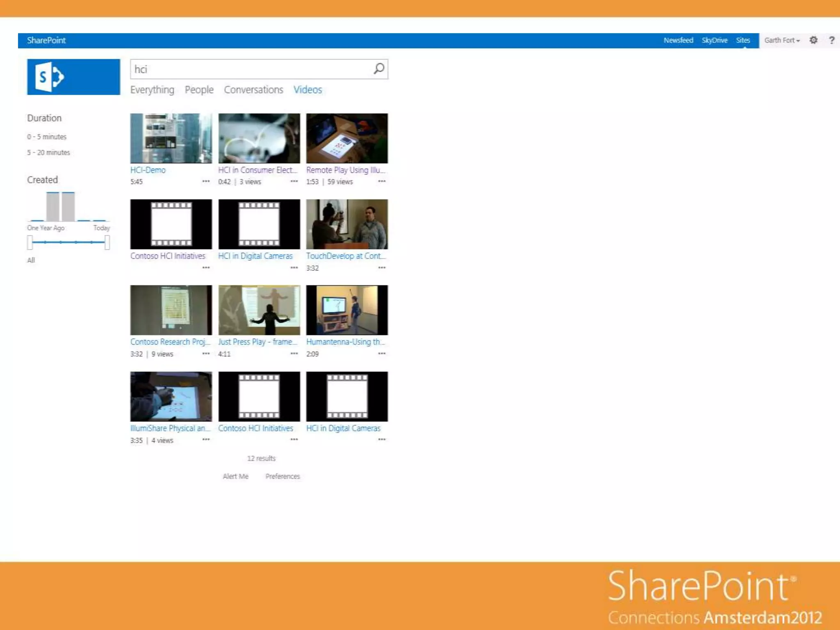Open the settings gear icon
This screenshot has width=840, height=630.
point(813,40)
